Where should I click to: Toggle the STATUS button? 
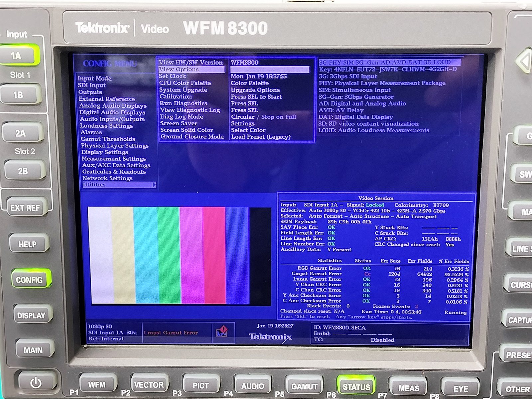(x=356, y=387)
